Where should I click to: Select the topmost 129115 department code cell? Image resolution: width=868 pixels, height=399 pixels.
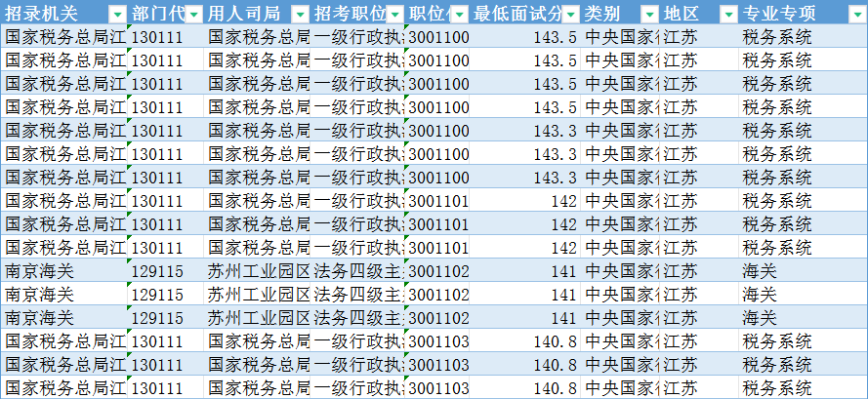point(166,271)
